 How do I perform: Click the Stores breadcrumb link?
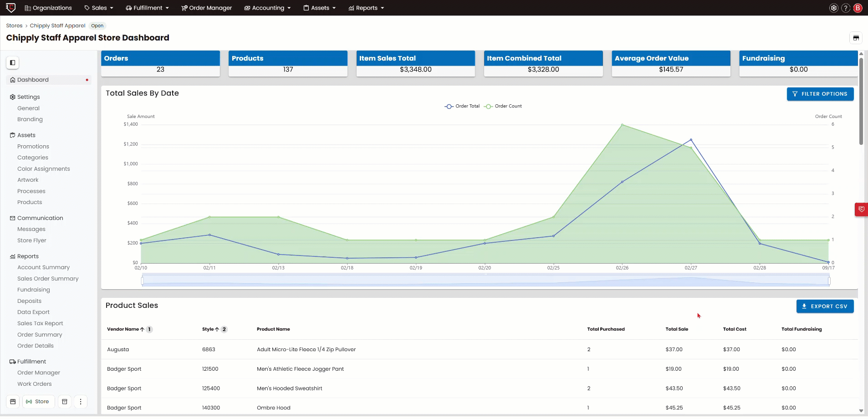[x=14, y=26]
